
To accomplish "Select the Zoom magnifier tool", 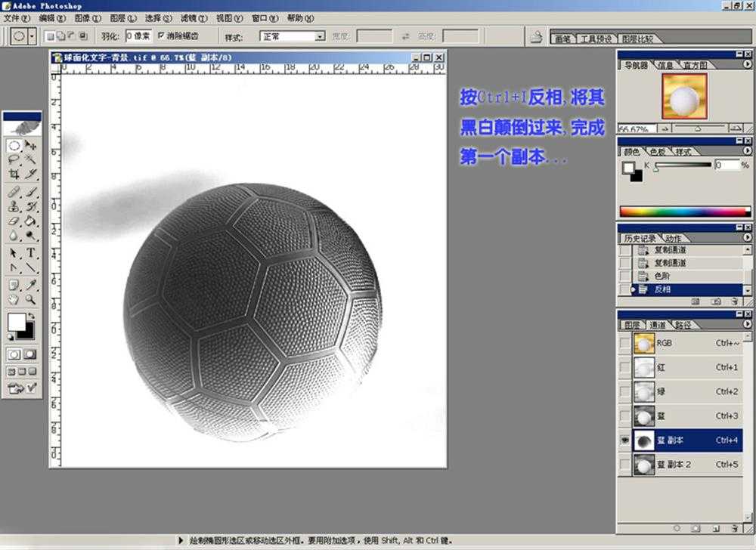I will pyautogui.click(x=31, y=299).
